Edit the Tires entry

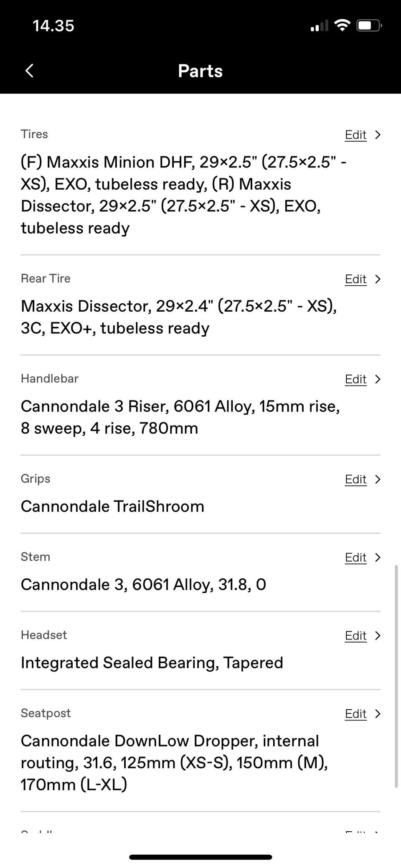[x=355, y=135]
